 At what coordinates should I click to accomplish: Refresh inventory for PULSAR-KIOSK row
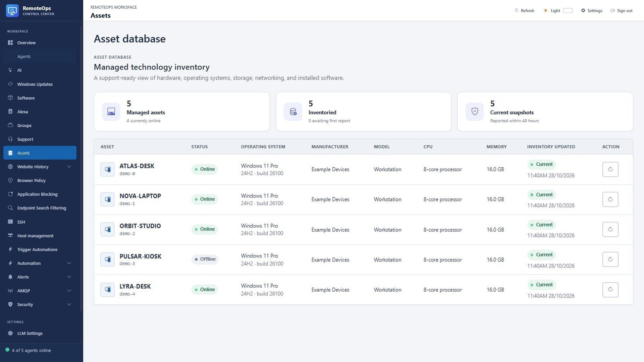pos(610,259)
